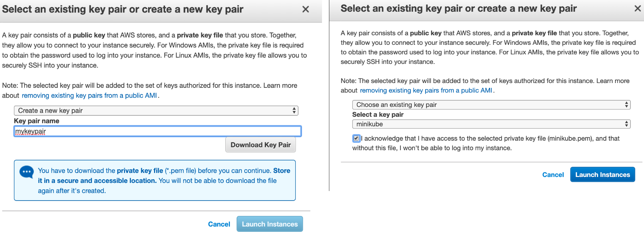The height and width of the screenshot is (234, 644).
Task: Open the right dialog's removing existing key pairs link
Action: [x=426, y=90]
